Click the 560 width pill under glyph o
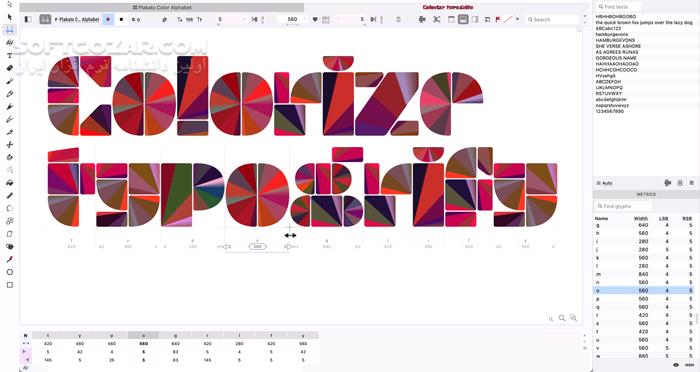This screenshot has width=700, height=372. click(258, 246)
